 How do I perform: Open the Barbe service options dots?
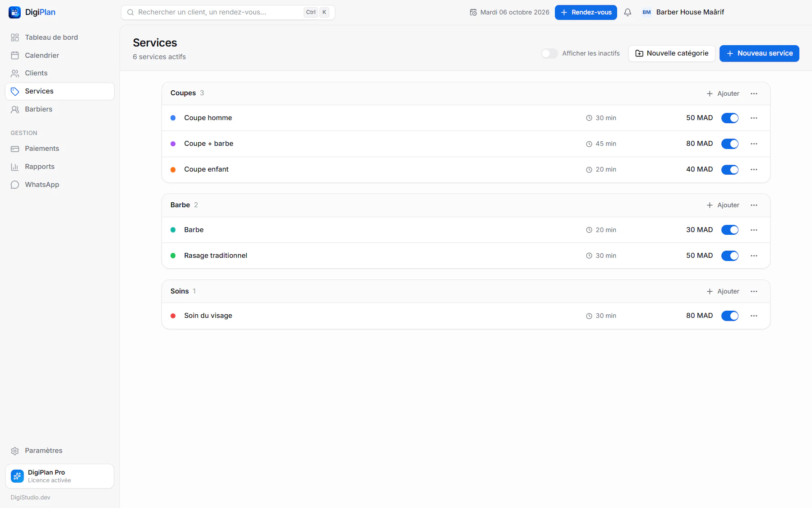(754, 230)
